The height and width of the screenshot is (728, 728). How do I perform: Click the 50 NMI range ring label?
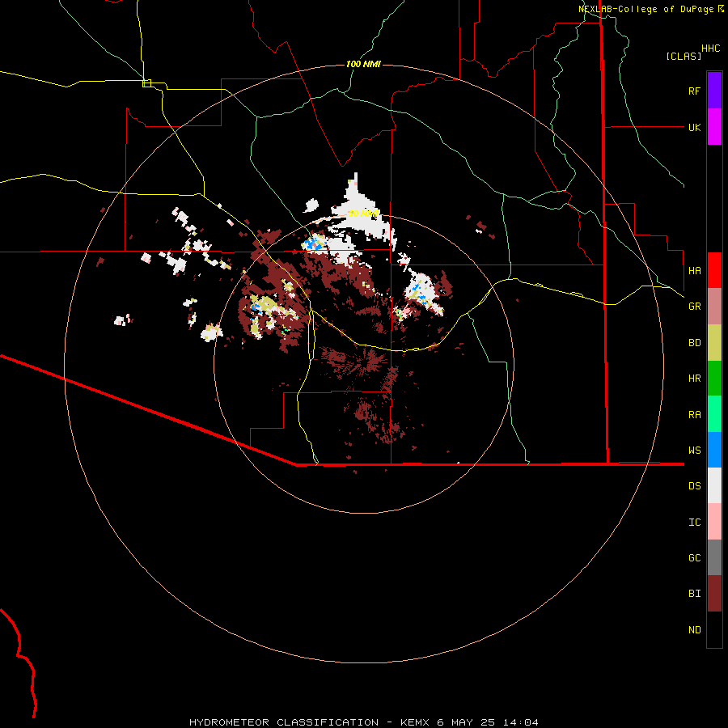tap(363, 214)
